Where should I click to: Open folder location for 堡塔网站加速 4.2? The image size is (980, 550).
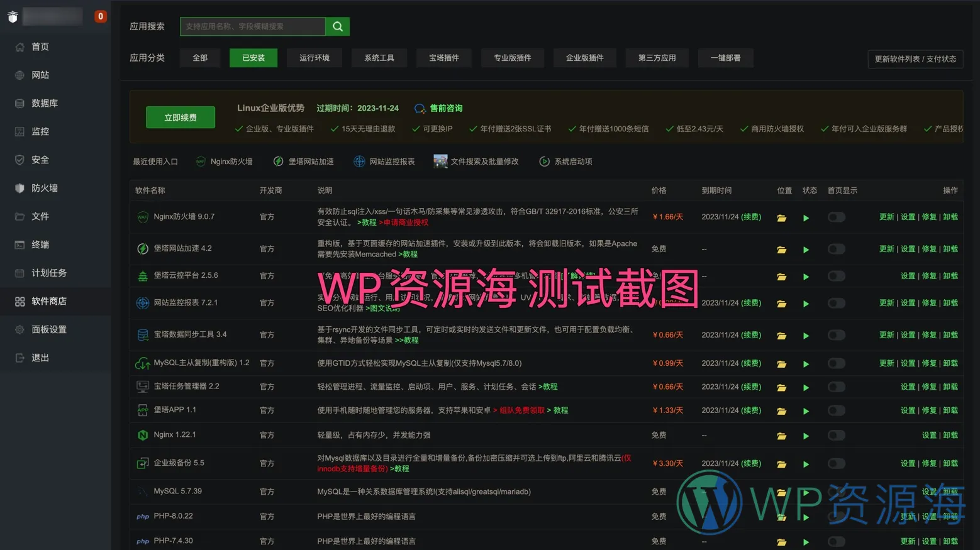coord(781,250)
